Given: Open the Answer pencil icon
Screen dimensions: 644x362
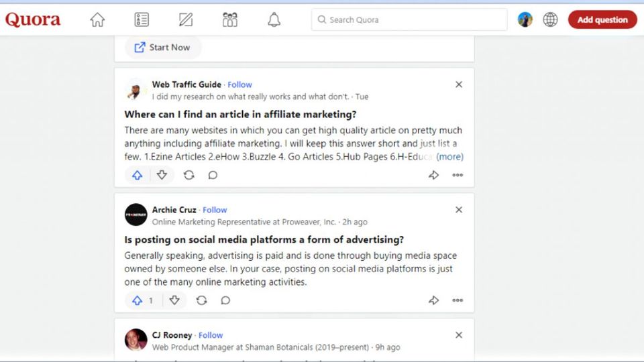Looking at the screenshot, I should coord(186,19).
